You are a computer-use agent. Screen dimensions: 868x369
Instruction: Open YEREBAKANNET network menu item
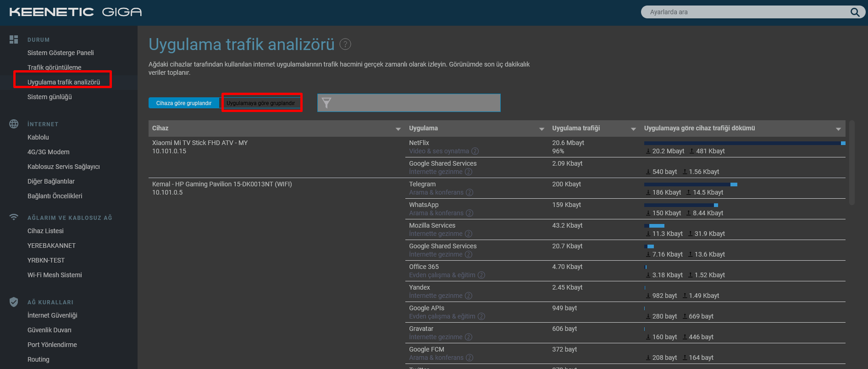pos(51,246)
